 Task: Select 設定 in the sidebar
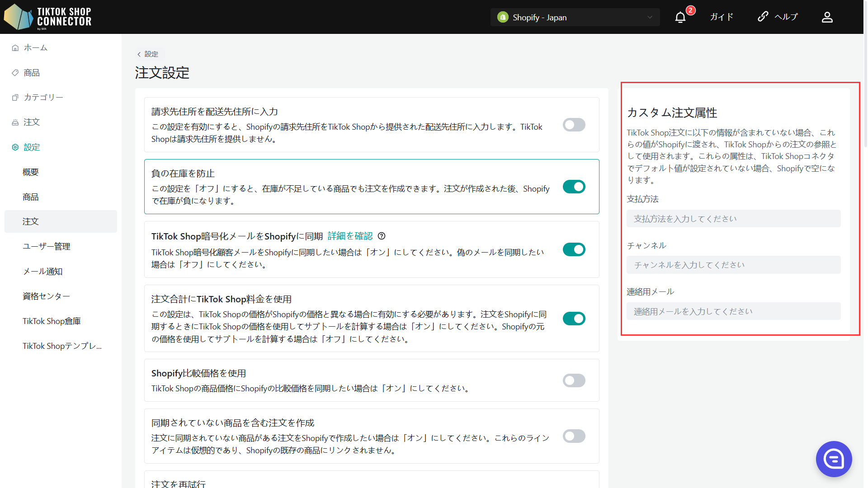32,147
